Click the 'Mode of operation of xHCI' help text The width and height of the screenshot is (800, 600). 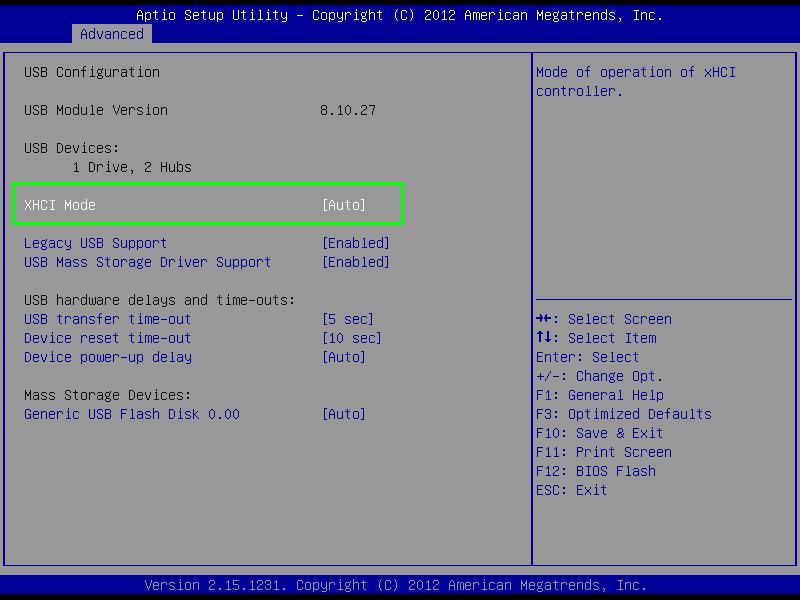click(x=636, y=72)
